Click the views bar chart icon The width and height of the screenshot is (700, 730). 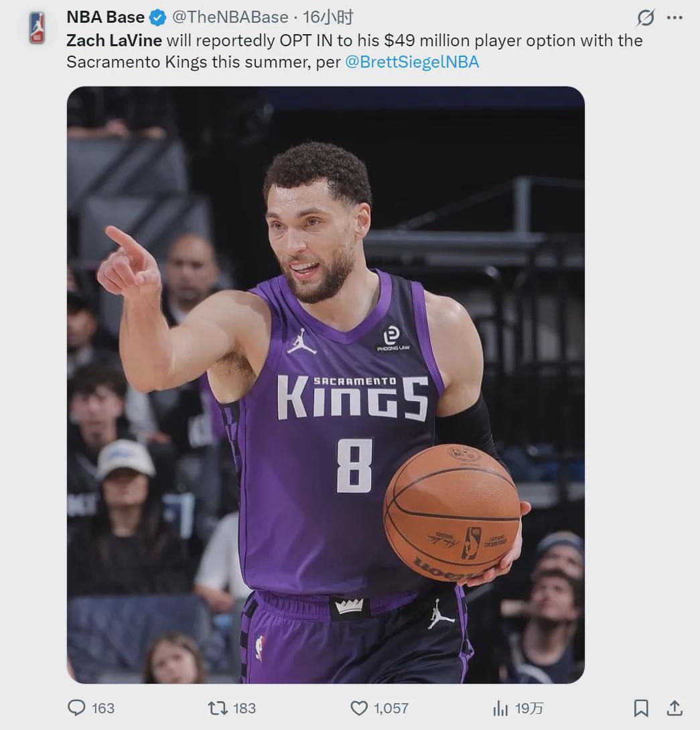coord(500,708)
